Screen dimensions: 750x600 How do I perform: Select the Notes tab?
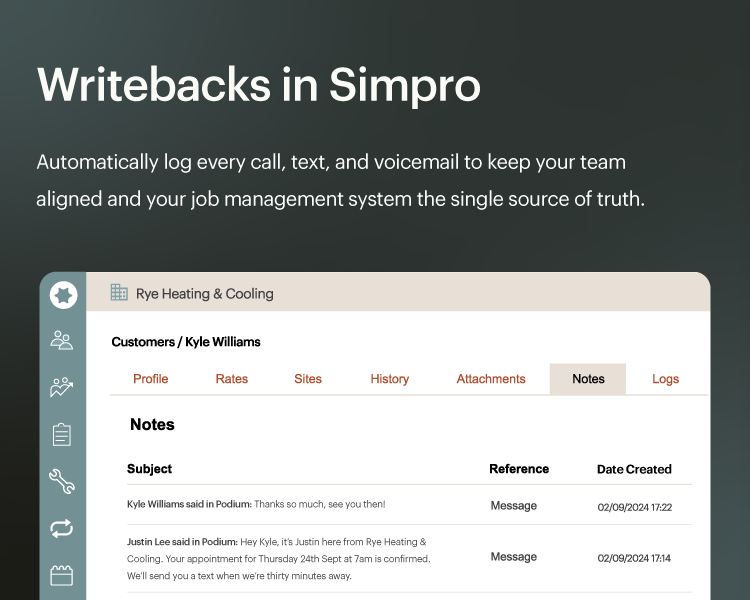tap(588, 379)
